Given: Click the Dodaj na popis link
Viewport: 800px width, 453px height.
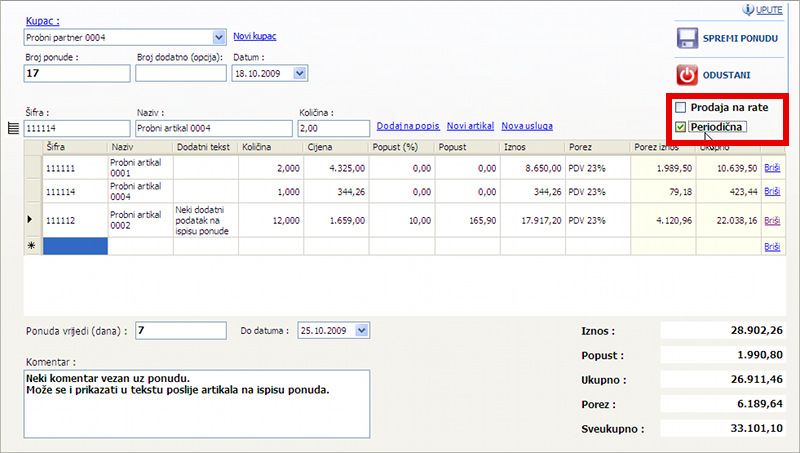Looking at the screenshot, I should click(x=406, y=127).
